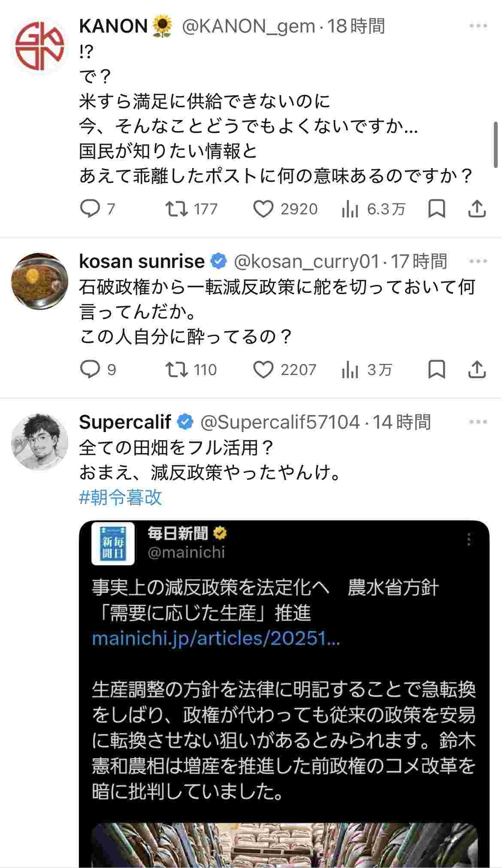The height and width of the screenshot is (868, 502).
Task: Like KANON's post with 2920 likes
Action: point(263,209)
